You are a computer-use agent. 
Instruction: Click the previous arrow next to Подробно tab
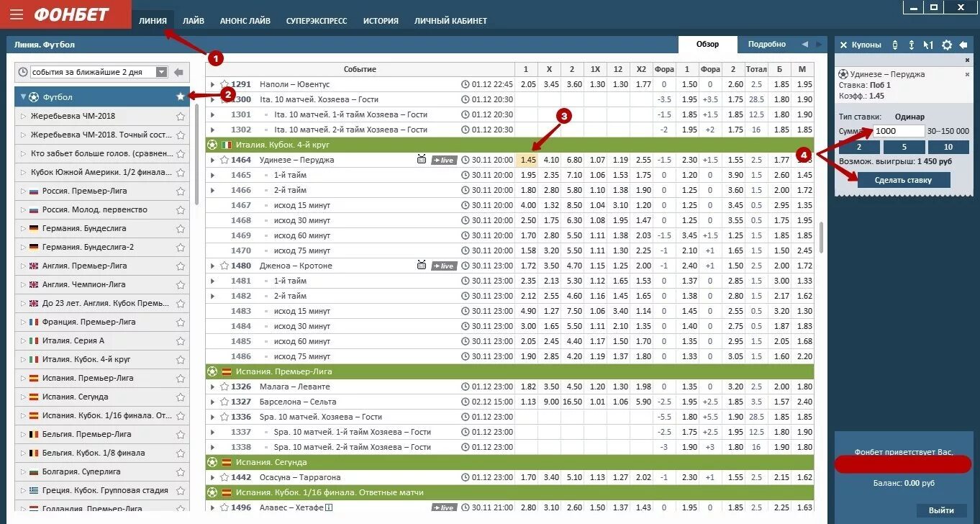click(x=804, y=45)
